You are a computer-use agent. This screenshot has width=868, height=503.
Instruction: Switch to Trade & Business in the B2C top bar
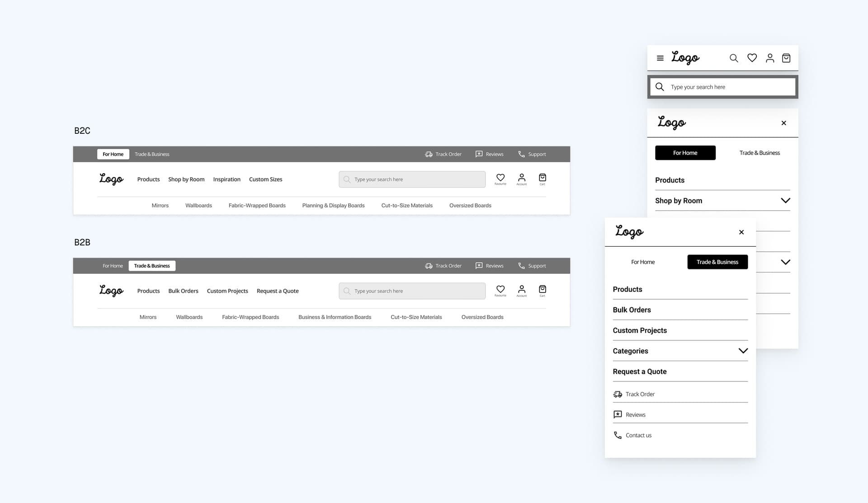pos(152,154)
